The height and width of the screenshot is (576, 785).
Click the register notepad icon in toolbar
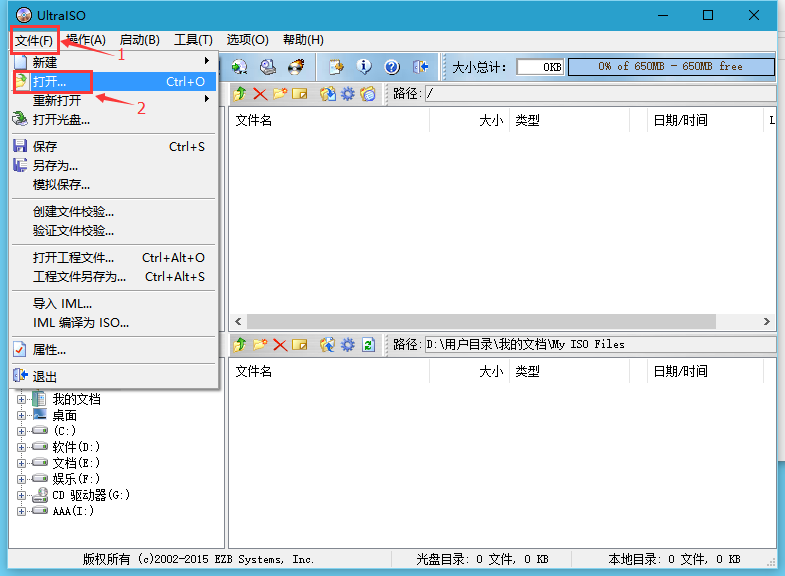point(336,67)
